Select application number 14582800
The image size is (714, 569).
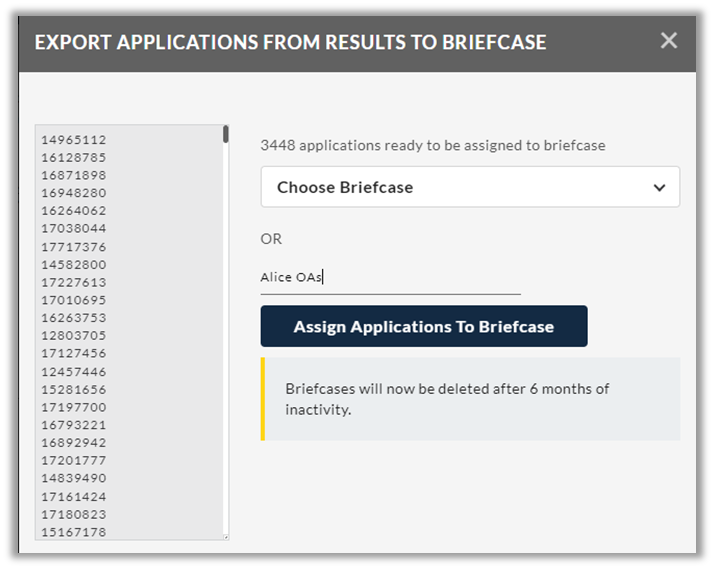pos(74,264)
